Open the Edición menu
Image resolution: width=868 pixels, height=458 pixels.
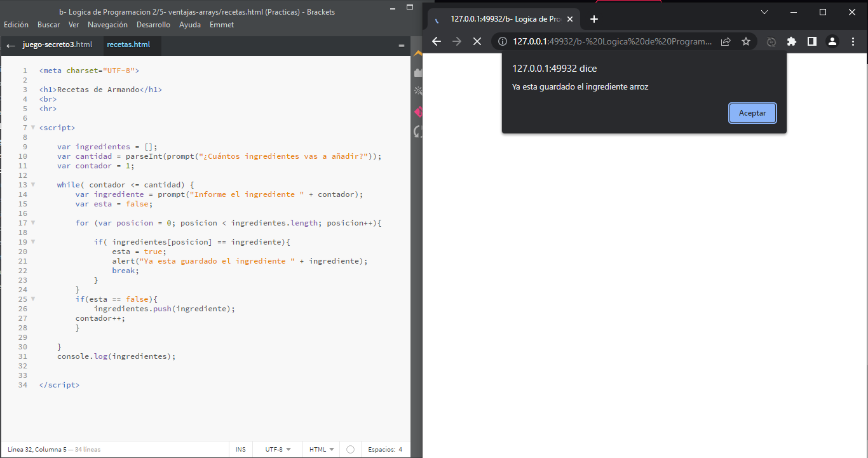tap(16, 25)
